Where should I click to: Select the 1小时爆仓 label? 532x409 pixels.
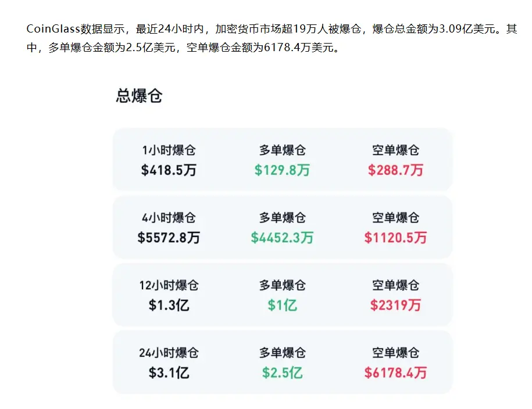pyautogui.click(x=169, y=150)
